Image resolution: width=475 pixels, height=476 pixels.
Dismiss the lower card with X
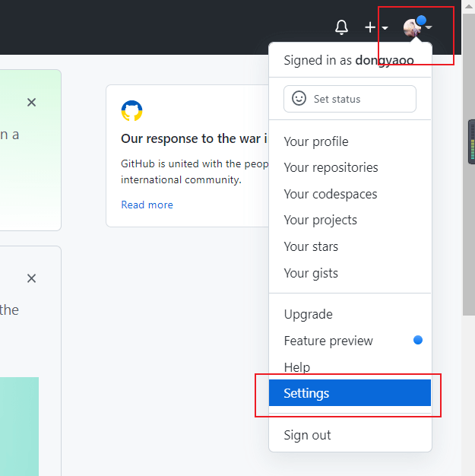pyautogui.click(x=32, y=278)
